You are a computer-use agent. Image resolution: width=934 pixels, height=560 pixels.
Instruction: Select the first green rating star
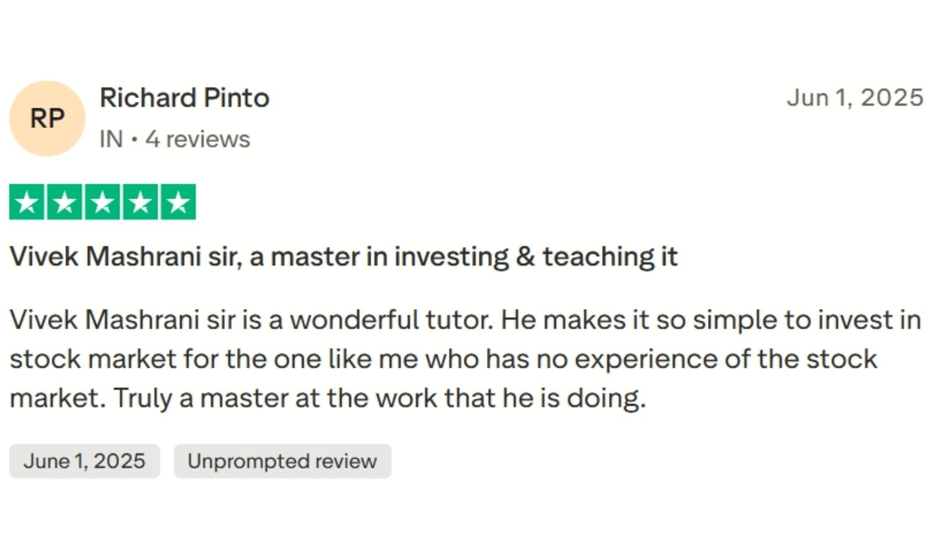coord(27,202)
